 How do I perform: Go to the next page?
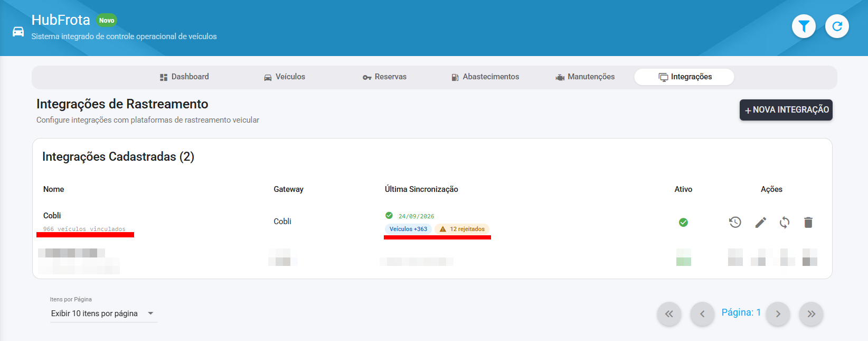click(778, 314)
